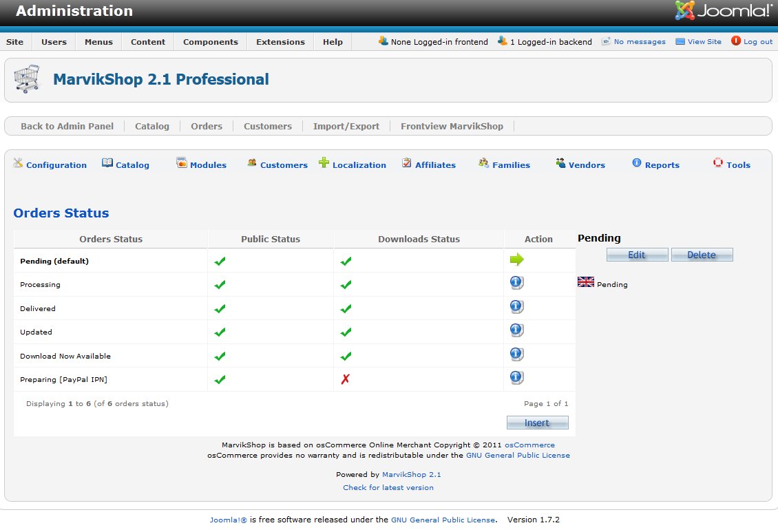778x532 pixels.
Task: Open the Extensions menu
Action: pos(280,42)
